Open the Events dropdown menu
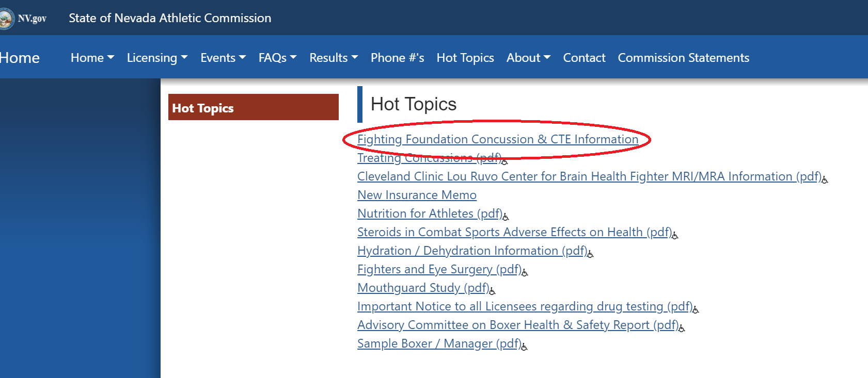868x378 pixels. pyautogui.click(x=223, y=58)
